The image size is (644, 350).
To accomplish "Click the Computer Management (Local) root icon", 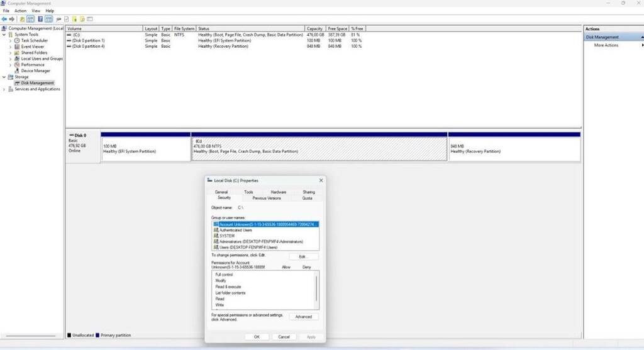I will 4,28.
